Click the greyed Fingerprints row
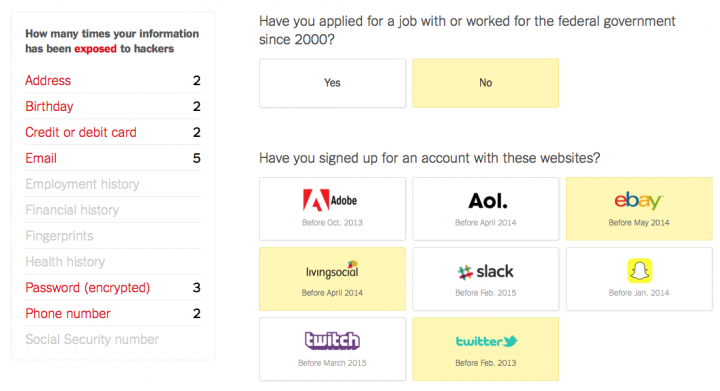 click(113, 236)
